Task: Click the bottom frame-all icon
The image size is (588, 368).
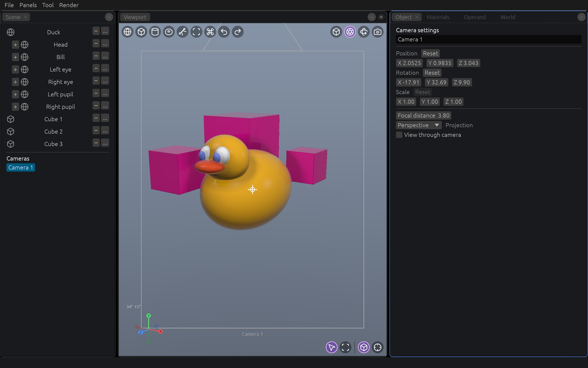Action: tap(345, 347)
